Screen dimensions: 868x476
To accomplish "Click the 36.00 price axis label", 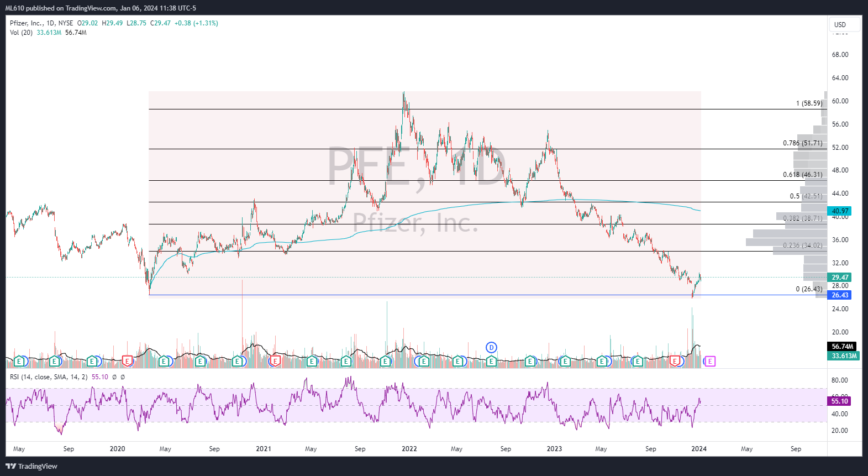I will click(840, 240).
